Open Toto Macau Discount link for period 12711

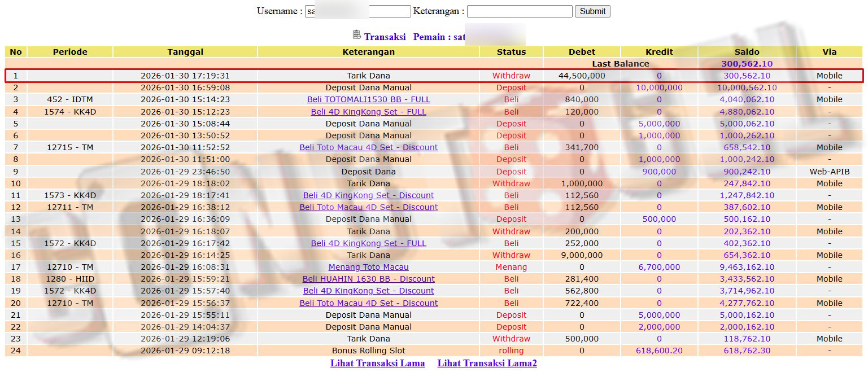[368, 207]
